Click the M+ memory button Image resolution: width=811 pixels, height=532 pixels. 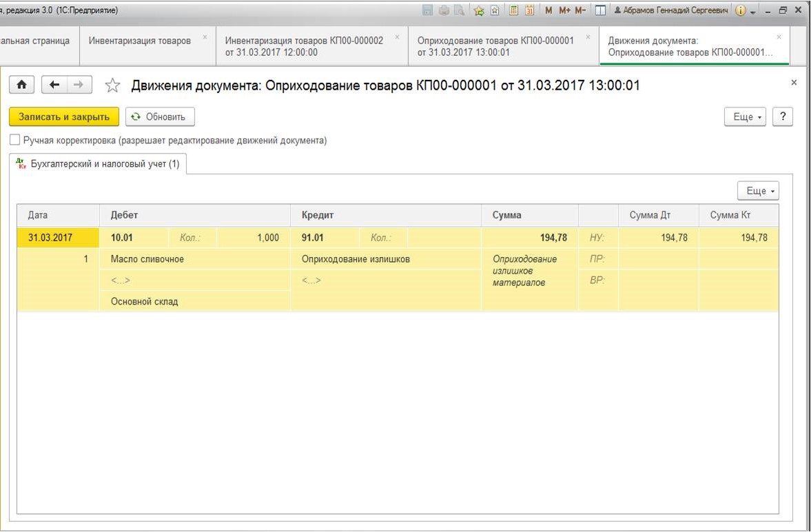click(564, 10)
